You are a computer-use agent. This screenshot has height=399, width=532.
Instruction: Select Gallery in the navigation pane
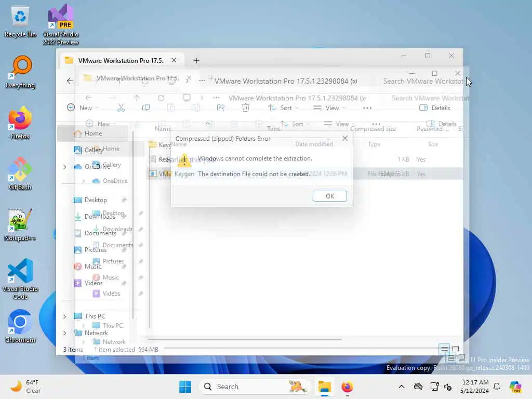89,150
